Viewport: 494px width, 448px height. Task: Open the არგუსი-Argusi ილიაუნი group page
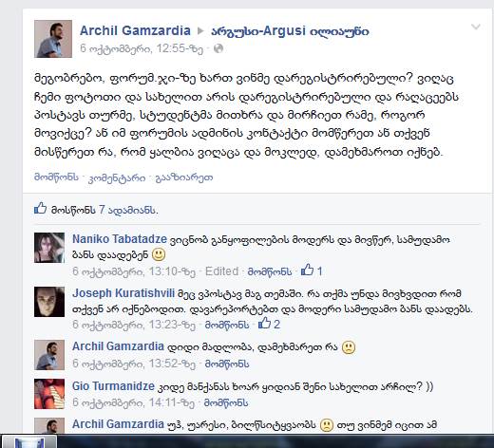(290, 31)
